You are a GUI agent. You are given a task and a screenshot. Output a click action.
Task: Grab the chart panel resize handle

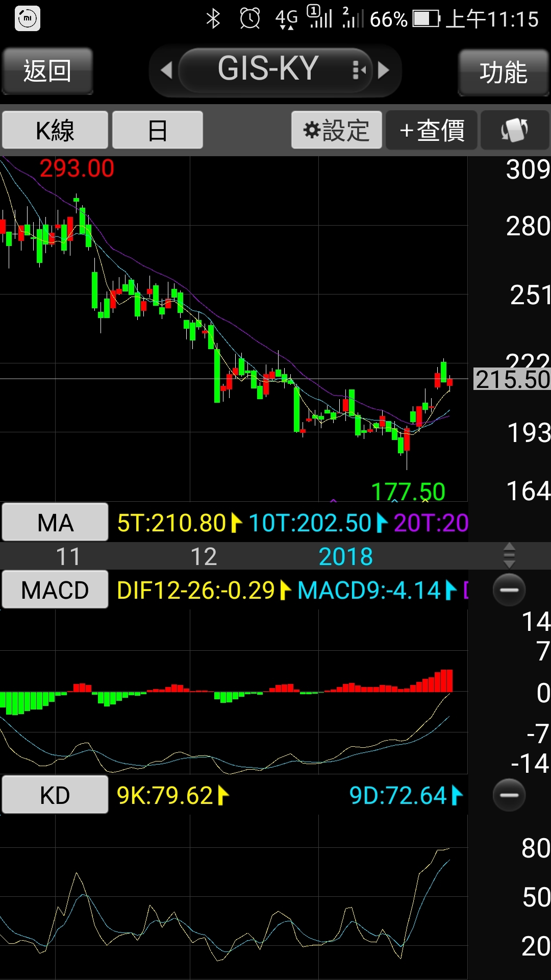pos(509,555)
